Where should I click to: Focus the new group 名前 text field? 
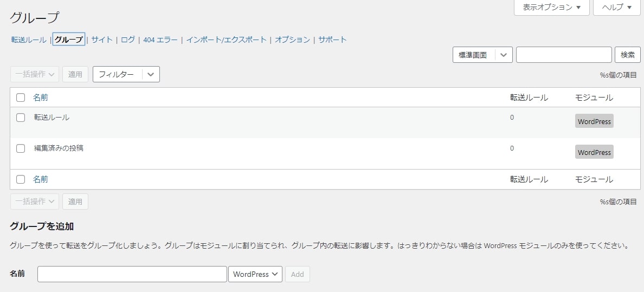coord(132,274)
